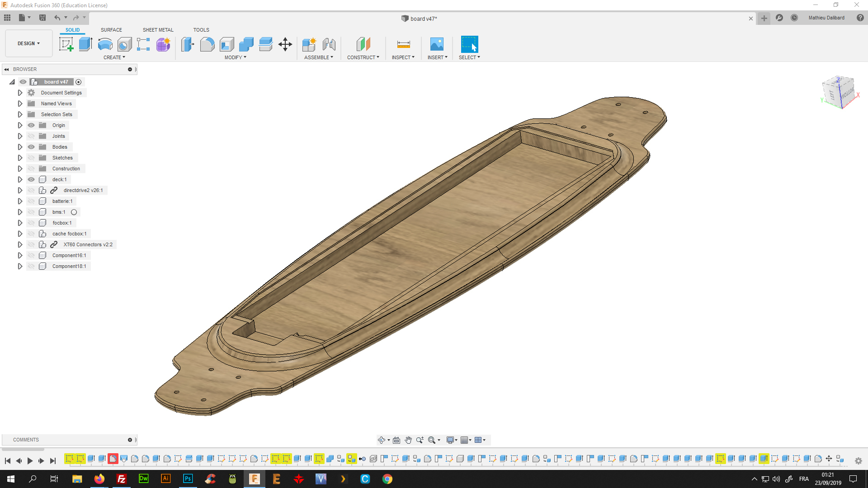
Task: Open the ASSEMBLE menu
Action: (319, 57)
